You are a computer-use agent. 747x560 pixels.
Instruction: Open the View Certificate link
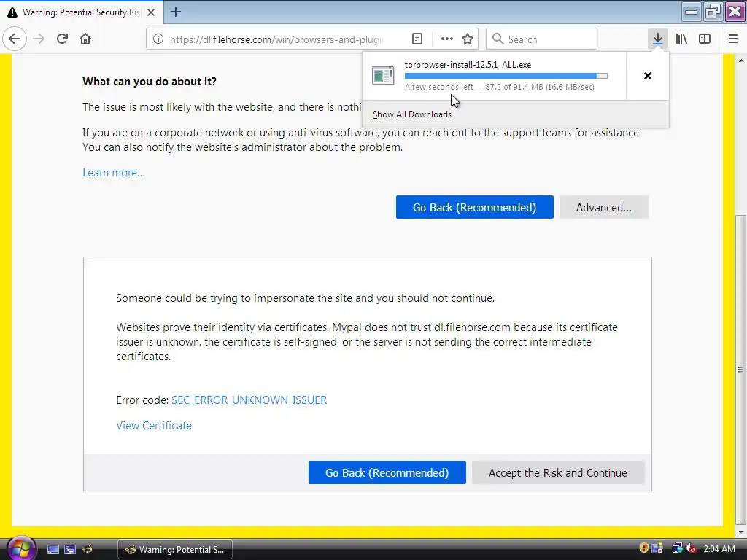tap(154, 426)
